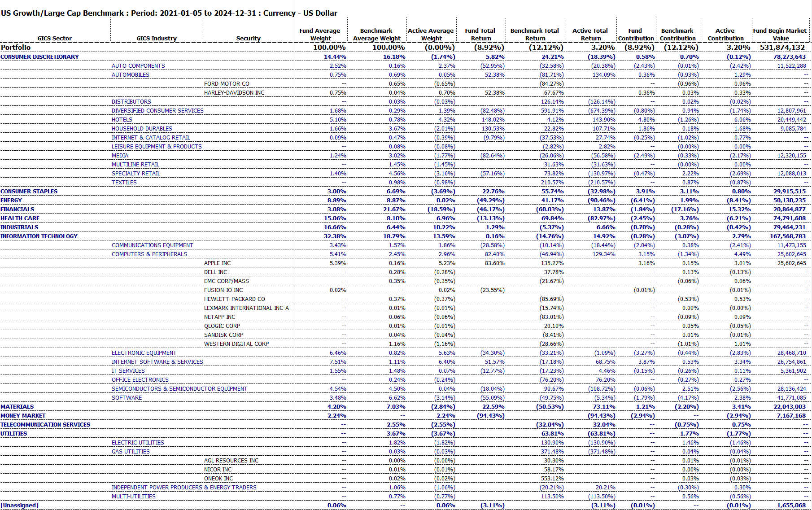Image resolution: width=812 pixels, height=510 pixels.
Task: Click the AUTOMOBILES industry link
Action: [131, 75]
